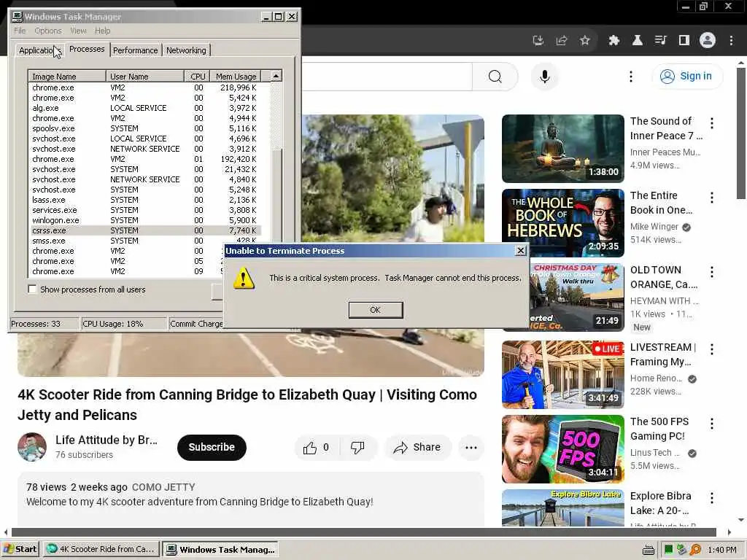This screenshot has width=747, height=560.
Task: Click the YouTube search magnifier icon
Action: pyautogui.click(x=495, y=76)
